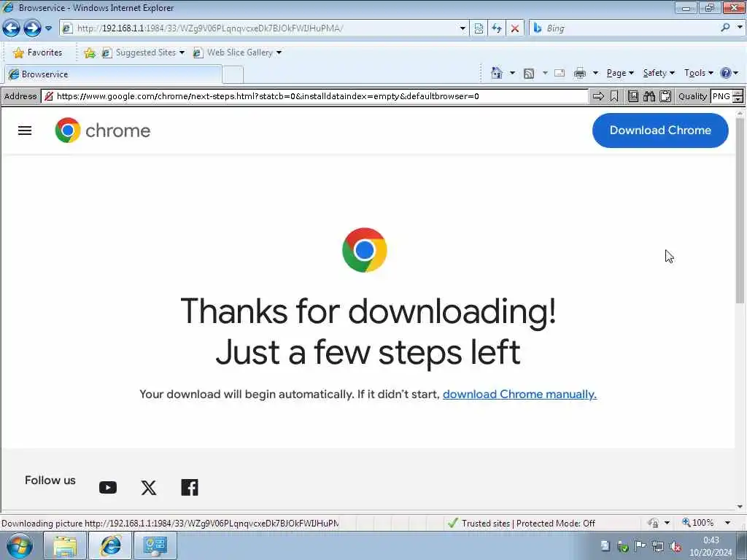The height and width of the screenshot is (560, 747).
Task: Open the YouTube Follow us icon
Action: [108, 488]
